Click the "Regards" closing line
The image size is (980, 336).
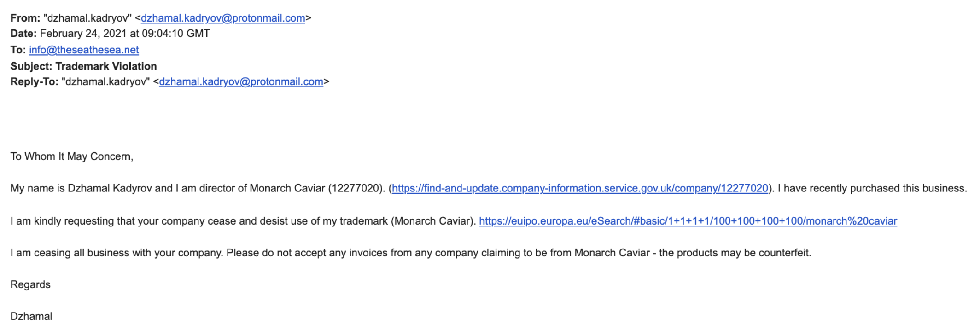click(x=30, y=284)
